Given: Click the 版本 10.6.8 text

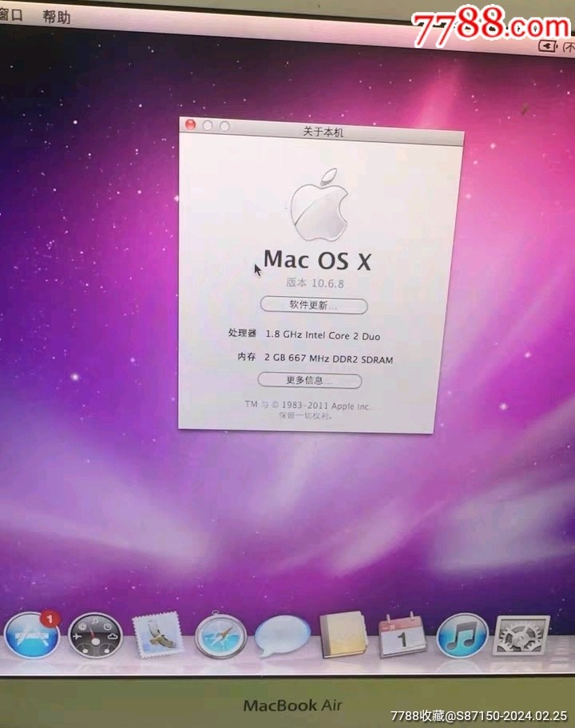Looking at the screenshot, I should coord(315,283).
